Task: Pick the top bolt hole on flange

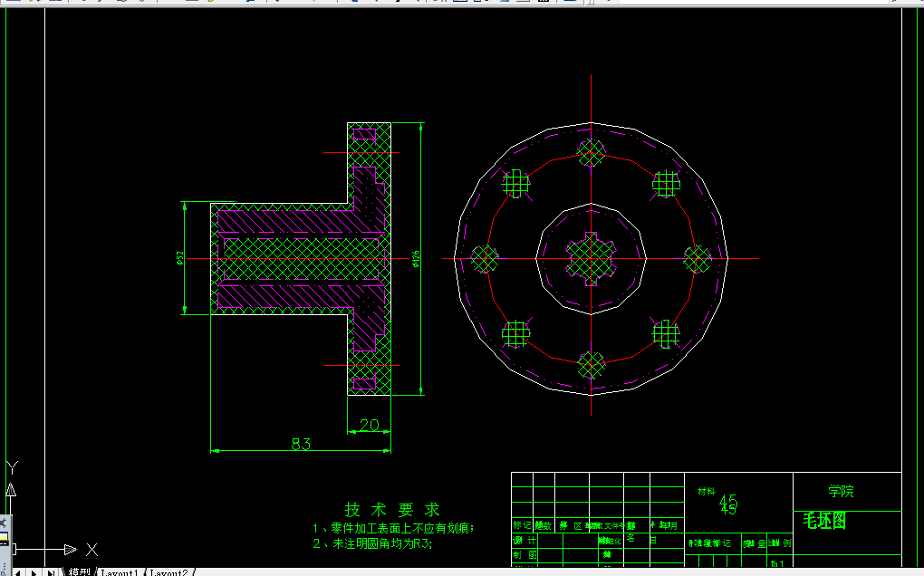Action: (x=591, y=152)
